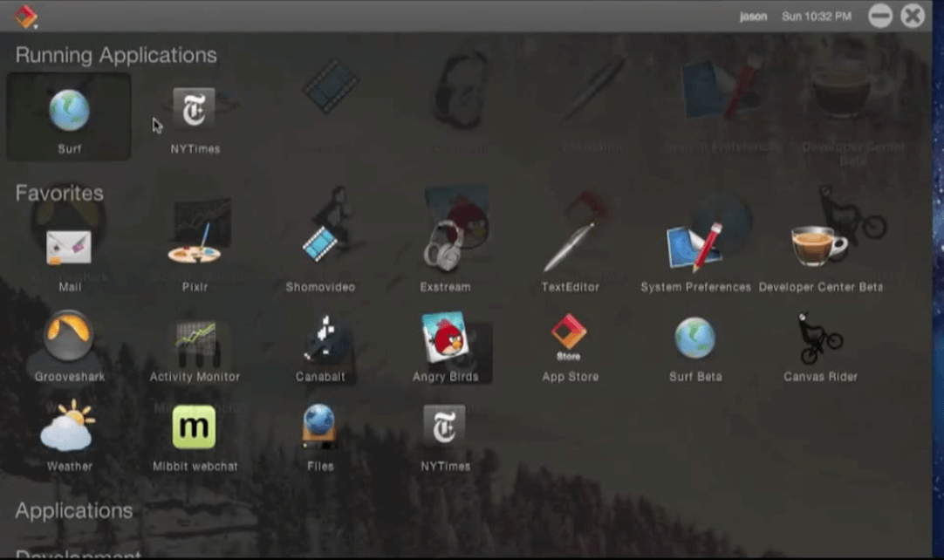Open the launcher logo menu in top bar

[26, 17]
